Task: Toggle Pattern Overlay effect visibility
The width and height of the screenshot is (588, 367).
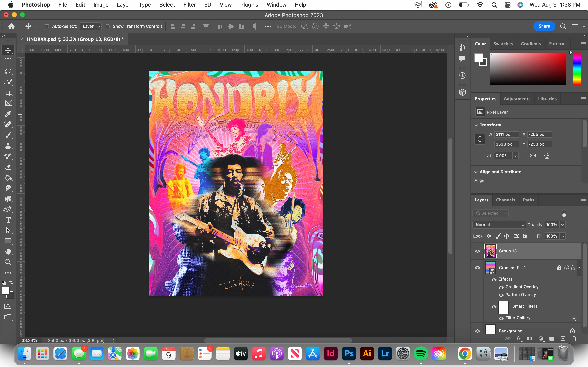Action: click(x=501, y=295)
